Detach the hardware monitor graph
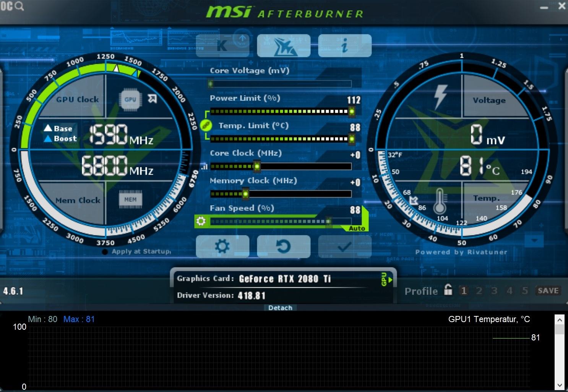The height and width of the screenshot is (392, 568). coord(280,308)
